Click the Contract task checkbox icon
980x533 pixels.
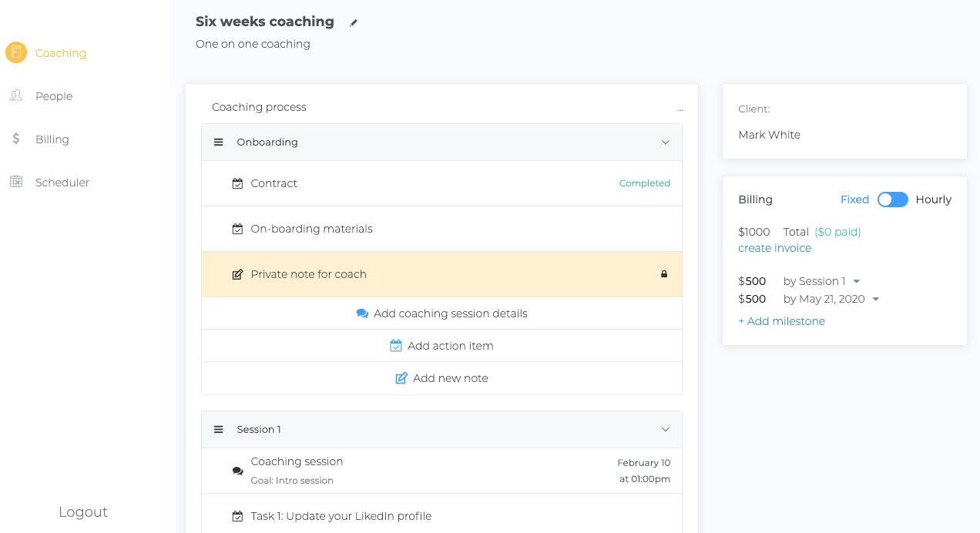pos(237,183)
